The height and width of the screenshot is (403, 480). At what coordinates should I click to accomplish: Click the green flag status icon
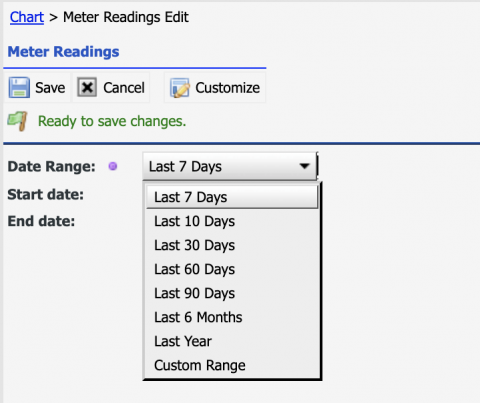pyautogui.click(x=17, y=121)
